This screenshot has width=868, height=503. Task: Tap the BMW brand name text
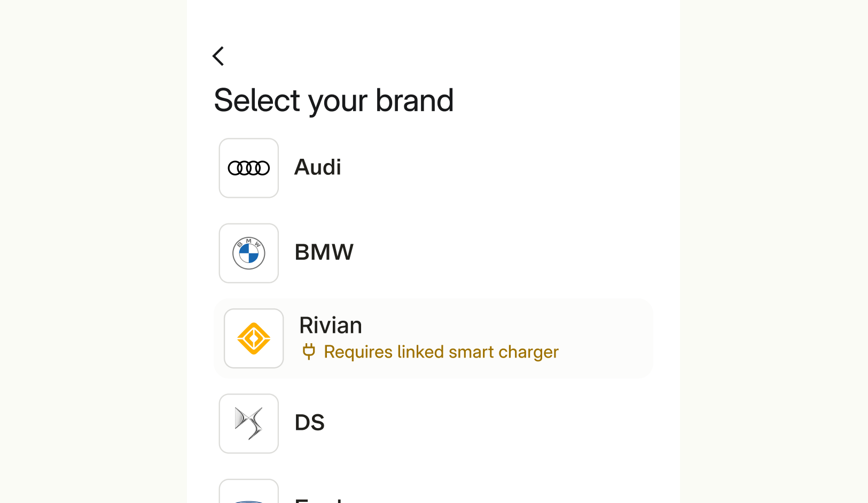point(324,253)
